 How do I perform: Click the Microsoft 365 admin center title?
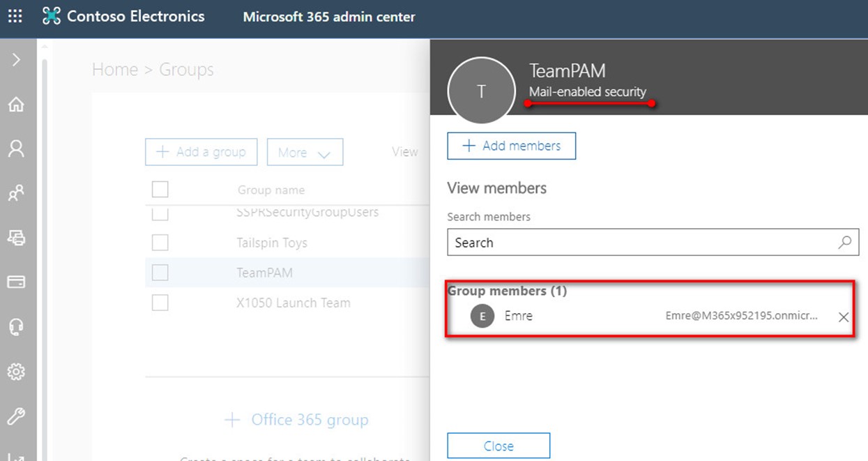[x=329, y=17]
